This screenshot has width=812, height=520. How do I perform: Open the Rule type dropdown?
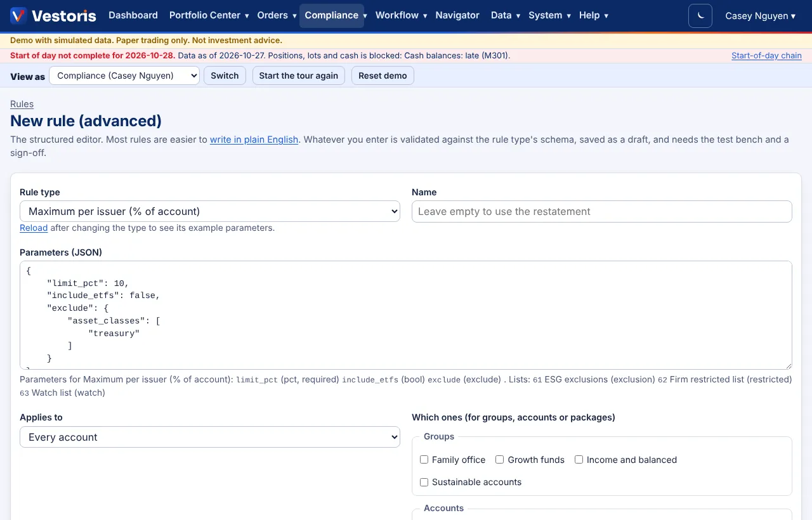(x=210, y=211)
